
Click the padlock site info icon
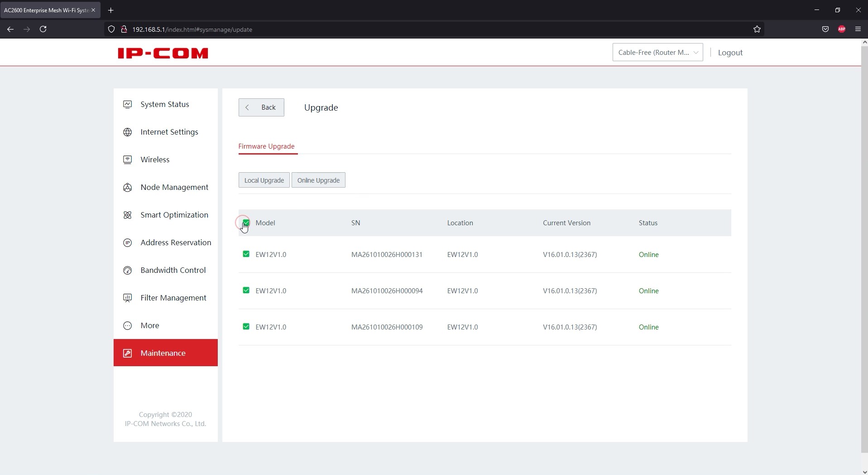coord(124,29)
